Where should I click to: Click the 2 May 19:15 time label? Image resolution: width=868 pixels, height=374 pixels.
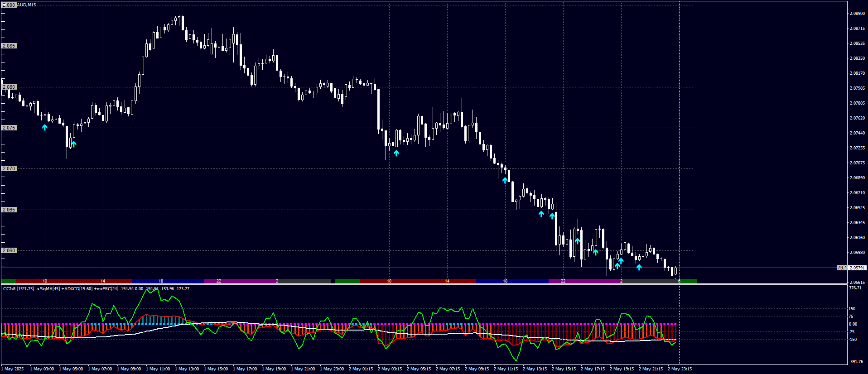click(622, 369)
